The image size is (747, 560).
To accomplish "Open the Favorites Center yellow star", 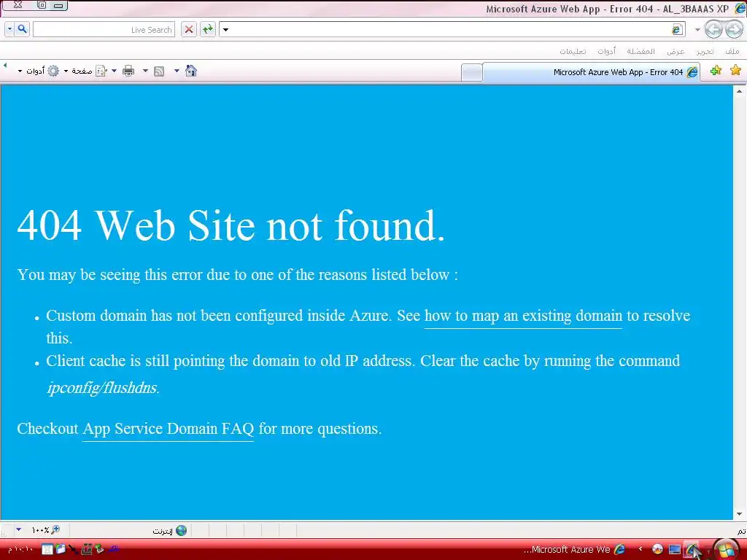I will click(735, 71).
